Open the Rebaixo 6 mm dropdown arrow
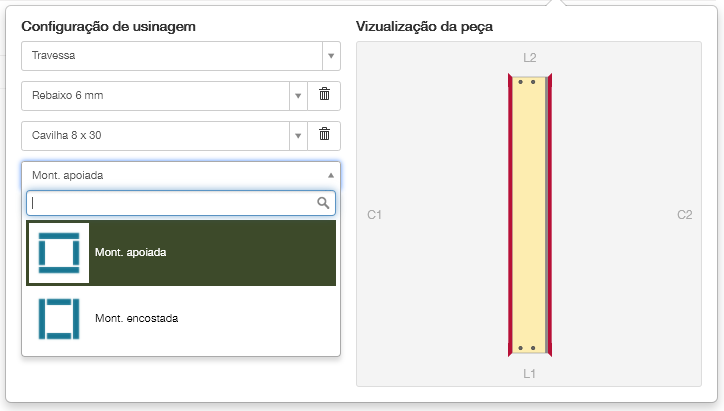The height and width of the screenshot is (411, 724). point(297,96)
